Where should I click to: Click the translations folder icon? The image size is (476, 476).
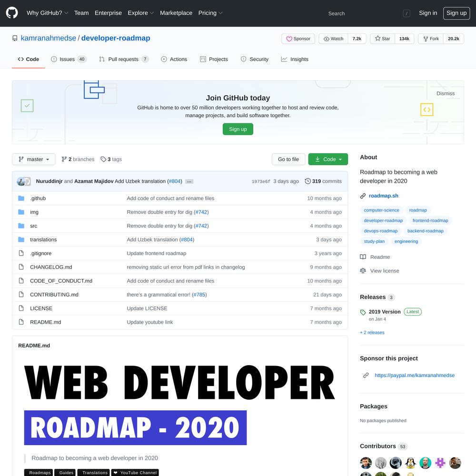click(21, 239)
